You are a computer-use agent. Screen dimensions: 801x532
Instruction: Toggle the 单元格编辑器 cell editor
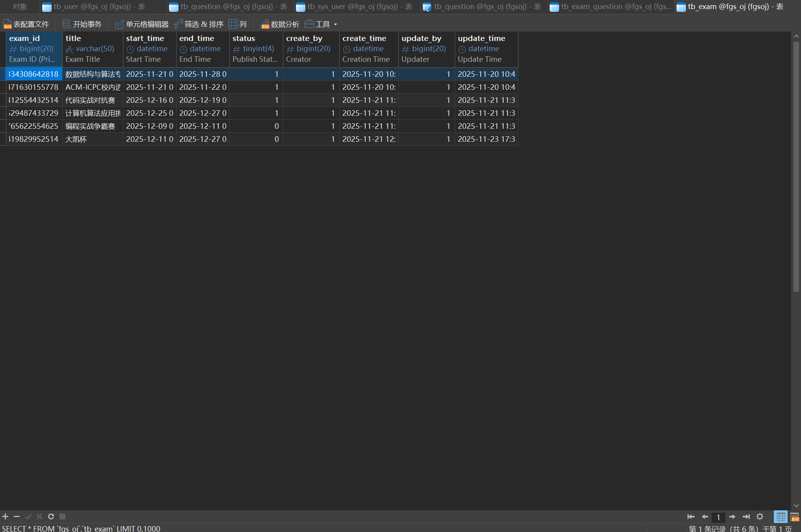[142, 24]
